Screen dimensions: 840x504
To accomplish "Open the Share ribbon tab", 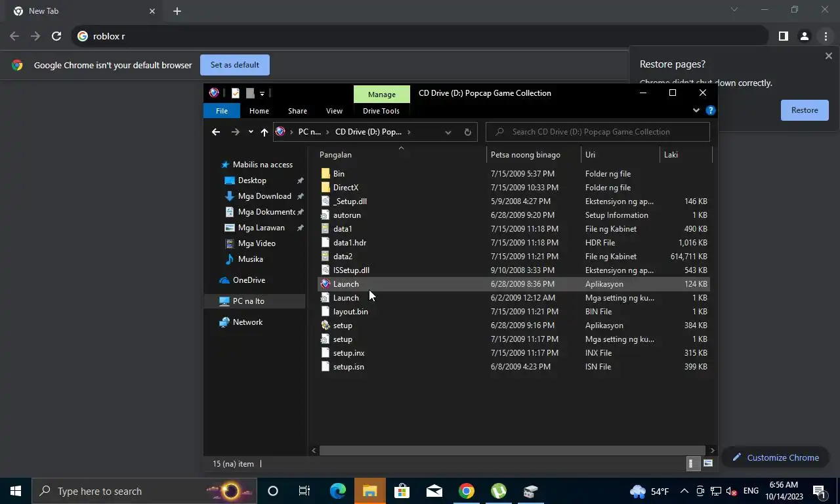I will pyautogui.click(x=297, y=111).
